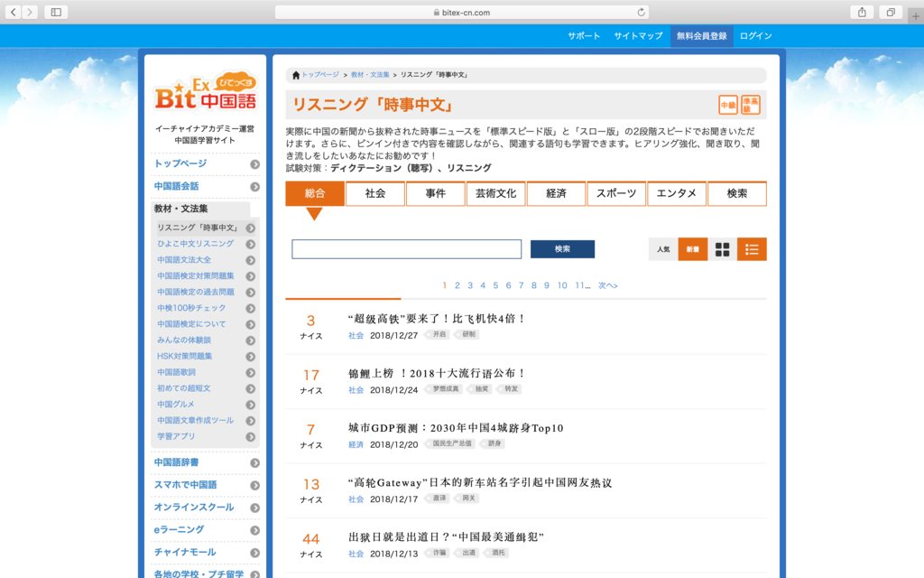924x578 pixels.
Task: Click the BitEx 中国語 site logo
Action: click(x=205, y=93)
